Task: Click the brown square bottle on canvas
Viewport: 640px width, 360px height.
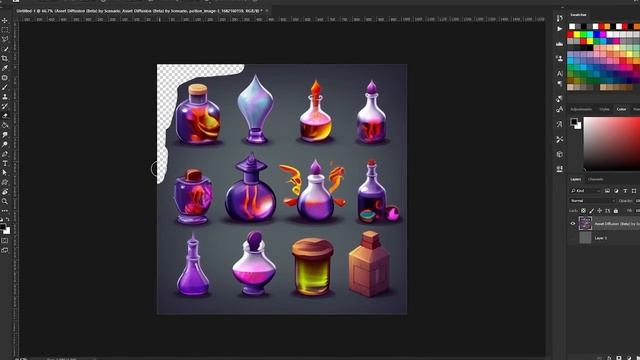Action: pos(369,264)
